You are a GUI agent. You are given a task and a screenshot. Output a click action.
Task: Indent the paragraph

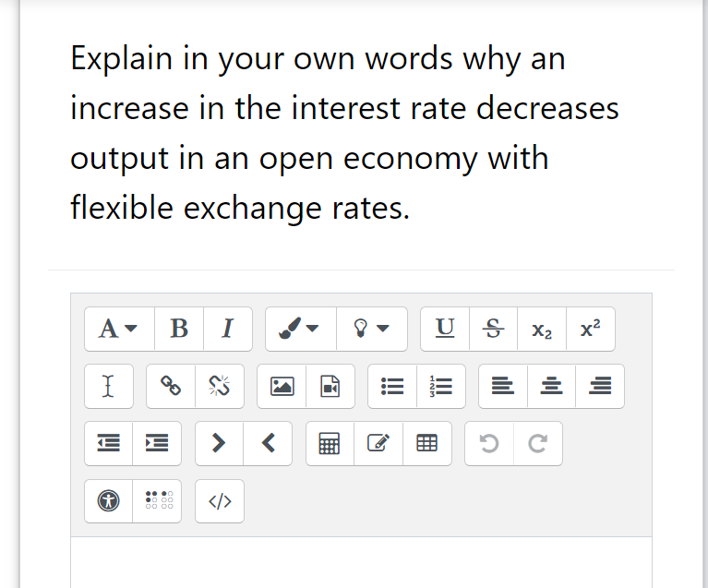tap(157, 443)
